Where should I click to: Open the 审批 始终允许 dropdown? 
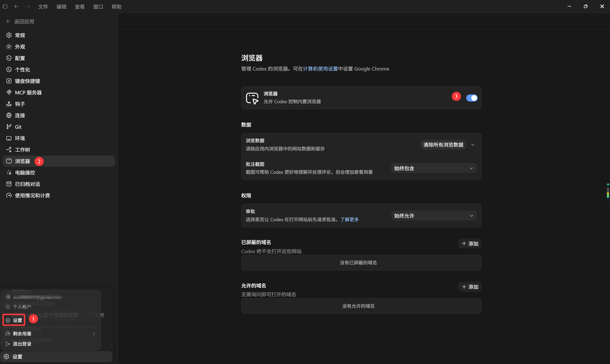click(x=434, y=216)
